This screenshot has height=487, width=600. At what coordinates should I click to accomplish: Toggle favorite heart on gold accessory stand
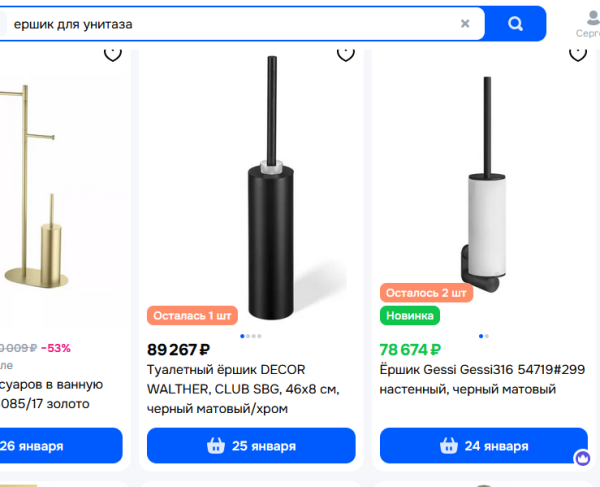click(113, 53)
